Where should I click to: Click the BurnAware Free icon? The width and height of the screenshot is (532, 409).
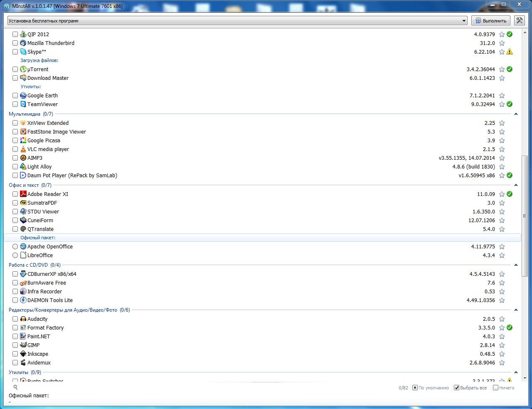[x=23, y=283]
